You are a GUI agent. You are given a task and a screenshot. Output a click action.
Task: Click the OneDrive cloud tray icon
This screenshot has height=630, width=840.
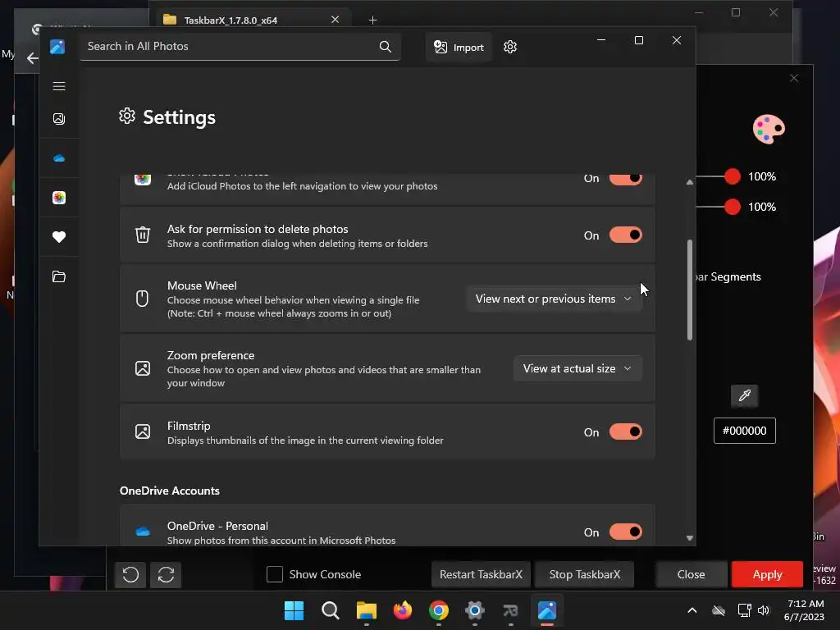[x=719, y=610]
